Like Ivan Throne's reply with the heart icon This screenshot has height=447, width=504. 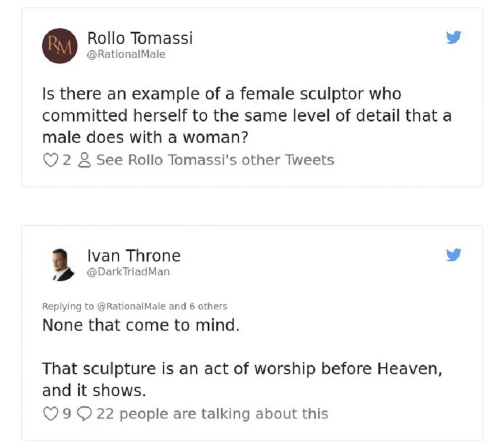(x=50, y=414)
